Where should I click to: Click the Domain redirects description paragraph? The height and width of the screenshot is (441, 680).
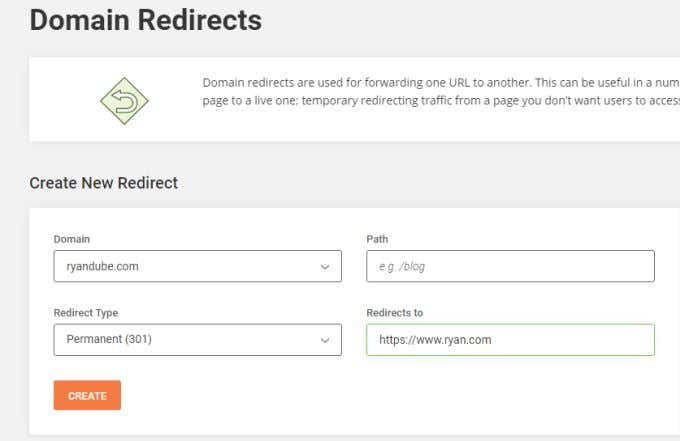[x=440, y=92]
